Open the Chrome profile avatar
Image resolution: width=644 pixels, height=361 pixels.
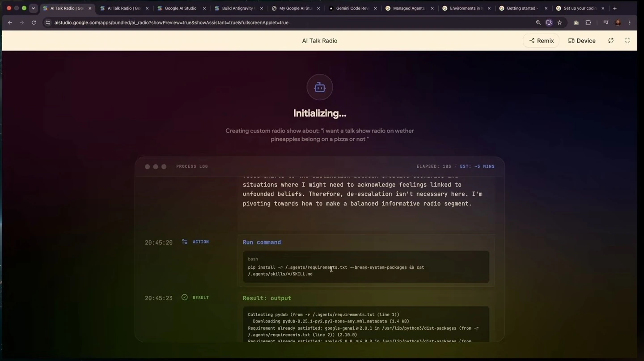pyautogui.click(x=618, y=22)
